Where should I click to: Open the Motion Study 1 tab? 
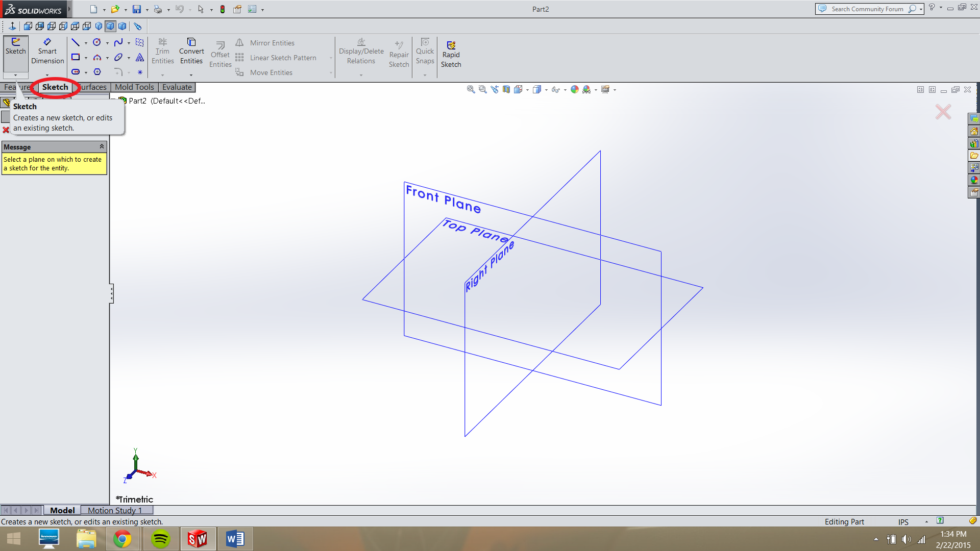114,510
